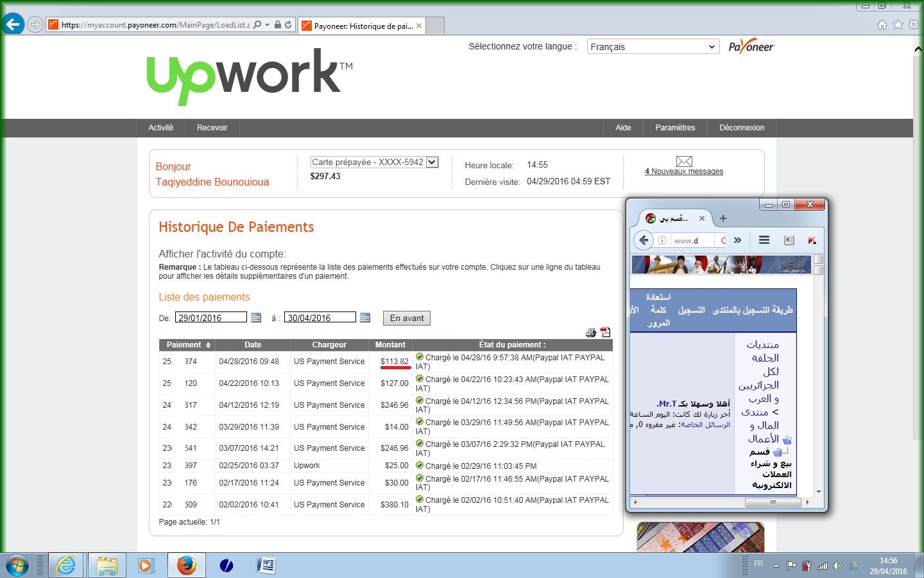Open IE tools gear icon
924x578 pixels.
913,24
